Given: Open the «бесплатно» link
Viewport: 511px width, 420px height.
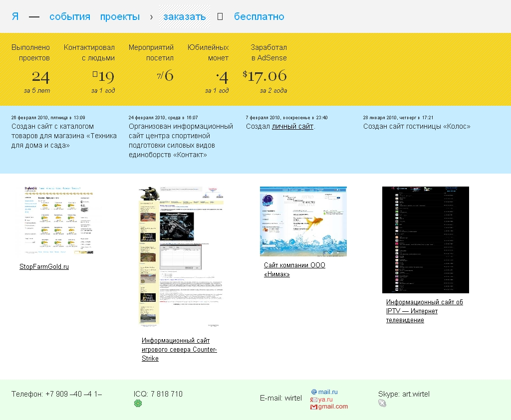Looking at the screenshot, I should [259, 16].
